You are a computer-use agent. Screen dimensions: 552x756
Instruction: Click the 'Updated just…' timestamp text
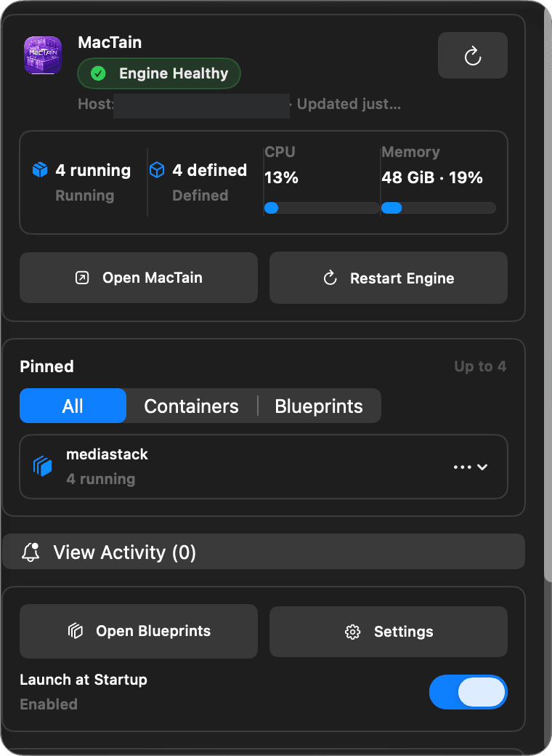pos(349,104)
